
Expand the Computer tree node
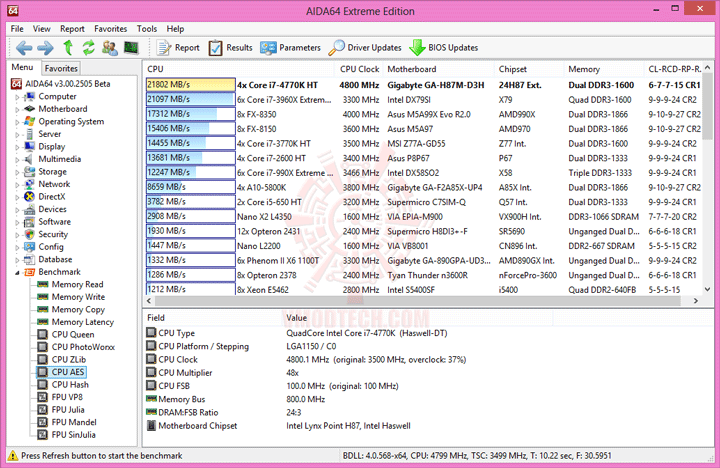coord(17,97)
